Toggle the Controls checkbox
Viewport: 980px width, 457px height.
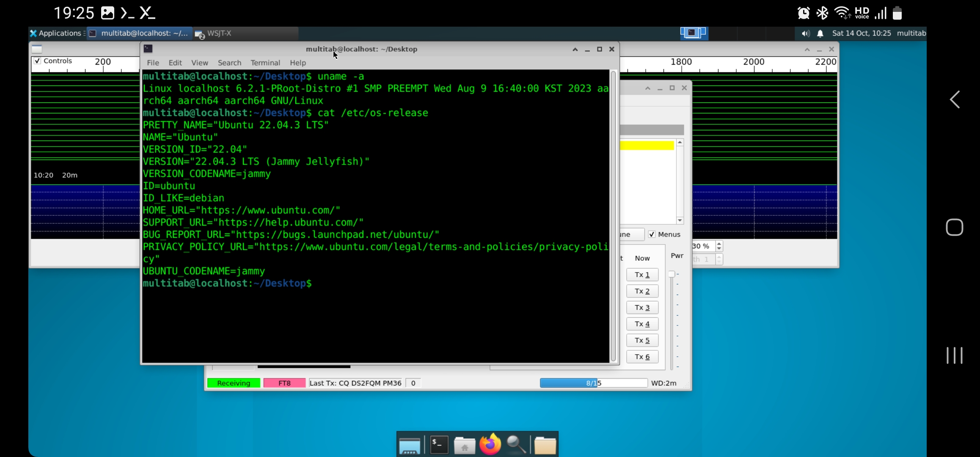pyautogui.click(x=38, y=61)
